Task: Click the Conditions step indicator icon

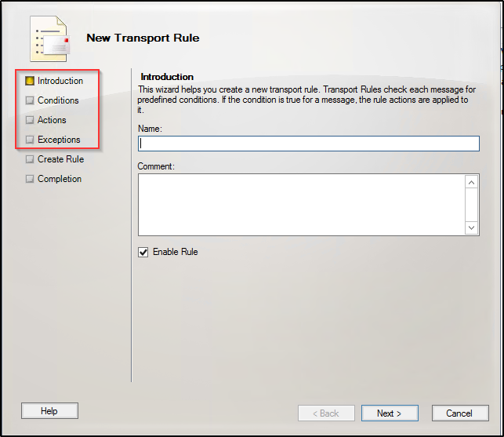Action: 30,100
